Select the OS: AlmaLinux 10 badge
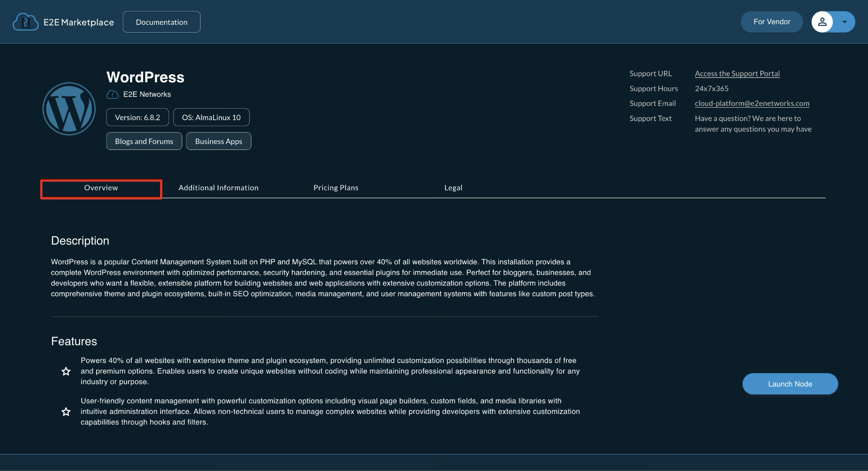Screen dimensions: 868x471 [x=211, y=117]
